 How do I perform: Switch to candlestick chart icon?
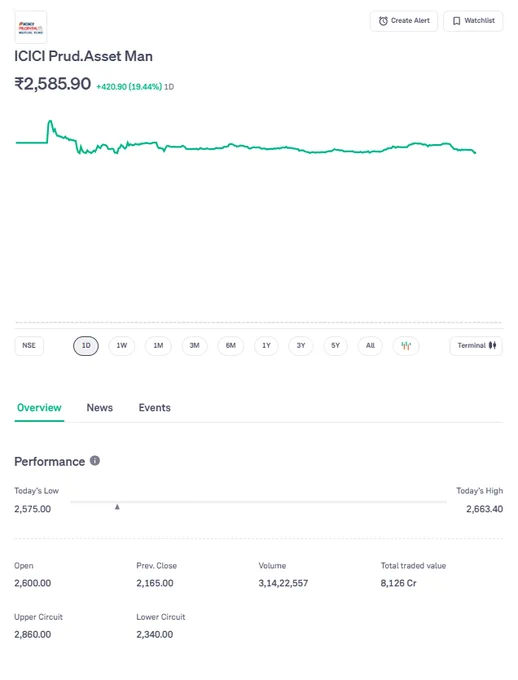[406, 346]
